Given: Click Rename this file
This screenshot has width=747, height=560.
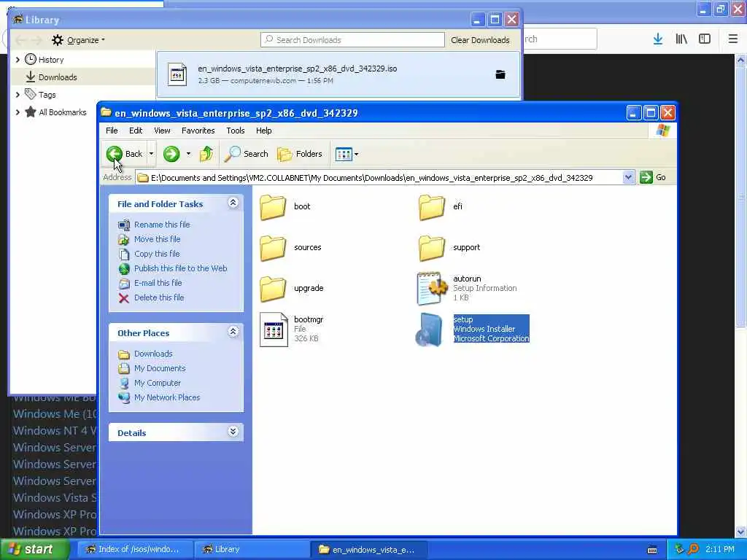Looking at the screenshot, I should (x=162, y=225).
